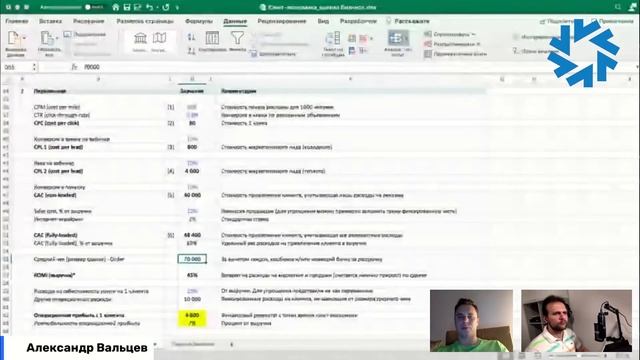
Task: Open the Примечания comments pane button
Action: coord(612,21)
